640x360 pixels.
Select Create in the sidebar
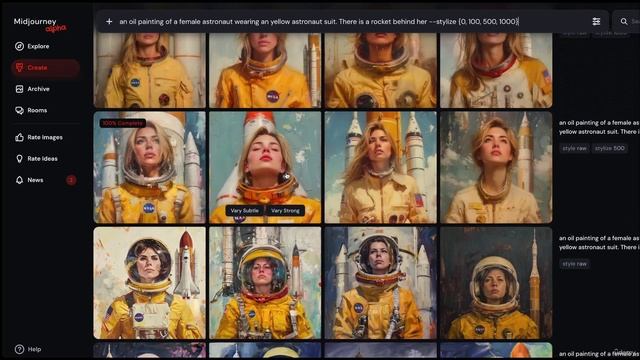tap(45, 68)
